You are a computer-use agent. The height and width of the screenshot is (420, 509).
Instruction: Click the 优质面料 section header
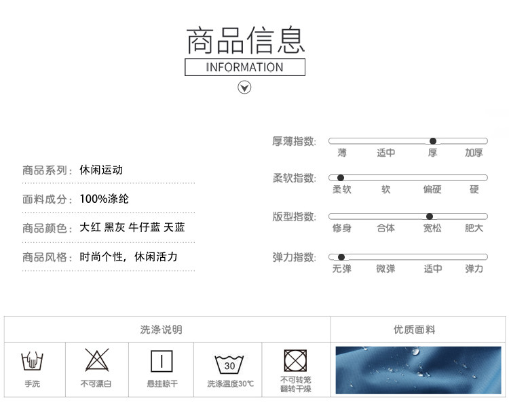[415, 330]
